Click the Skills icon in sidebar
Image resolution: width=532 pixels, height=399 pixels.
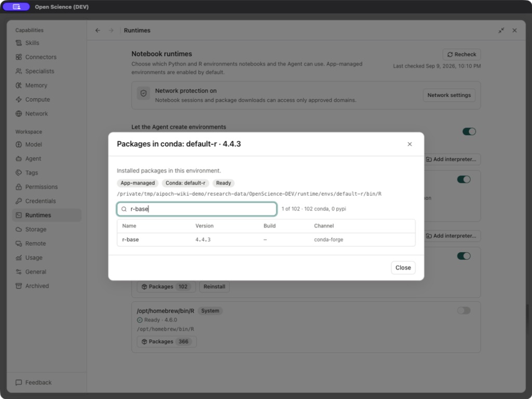[x=19, y=43]
